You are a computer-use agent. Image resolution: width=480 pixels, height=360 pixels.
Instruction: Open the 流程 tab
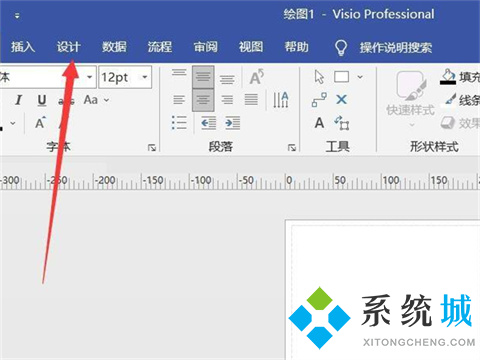click(x=160, y=47)
